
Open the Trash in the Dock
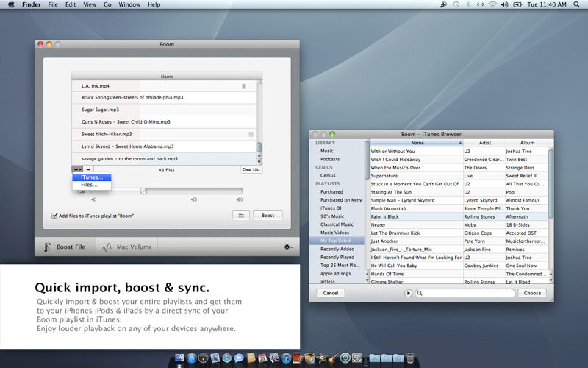pos(410,358)
